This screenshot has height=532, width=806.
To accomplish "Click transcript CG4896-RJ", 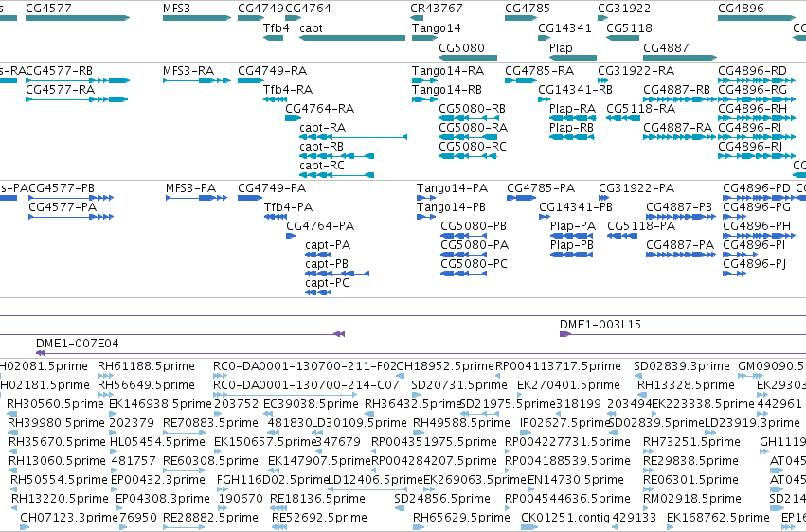I will pyautogui.click(x=757, y=156).
